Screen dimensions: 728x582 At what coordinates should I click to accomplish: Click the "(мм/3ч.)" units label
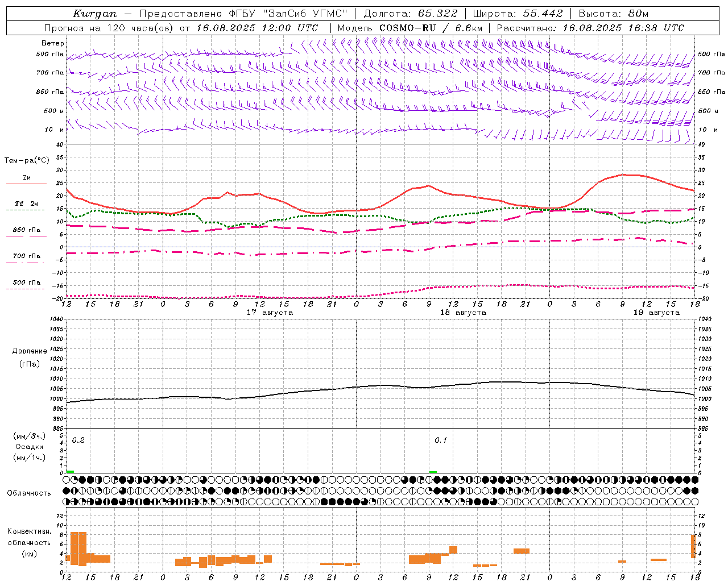[30, 436]
